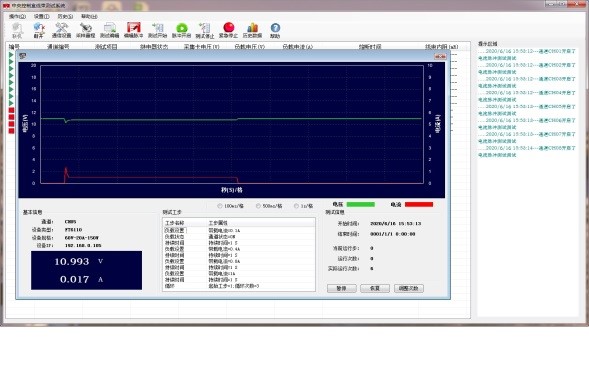Open the 帮助(H) menu

tap(89, 17)
